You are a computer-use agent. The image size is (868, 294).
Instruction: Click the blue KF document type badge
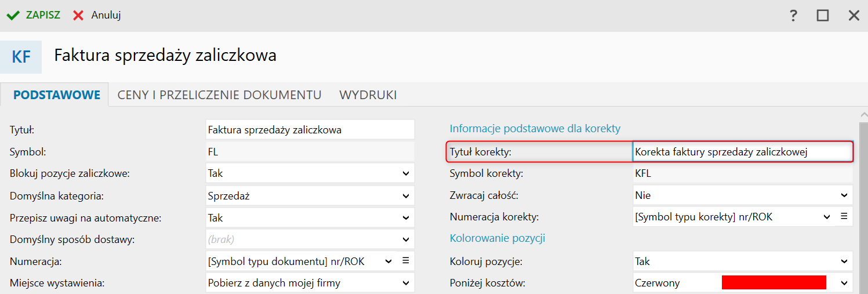(x=21, y=57)
